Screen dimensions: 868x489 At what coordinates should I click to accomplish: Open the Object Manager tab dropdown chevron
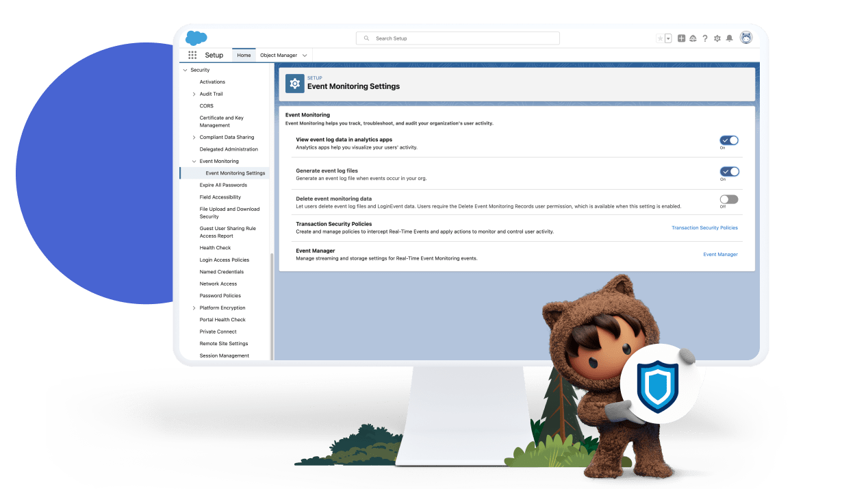305,55
